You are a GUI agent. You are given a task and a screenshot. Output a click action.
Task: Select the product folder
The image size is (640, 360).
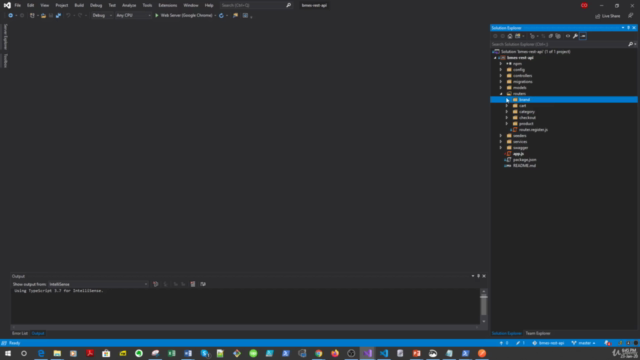526,124
